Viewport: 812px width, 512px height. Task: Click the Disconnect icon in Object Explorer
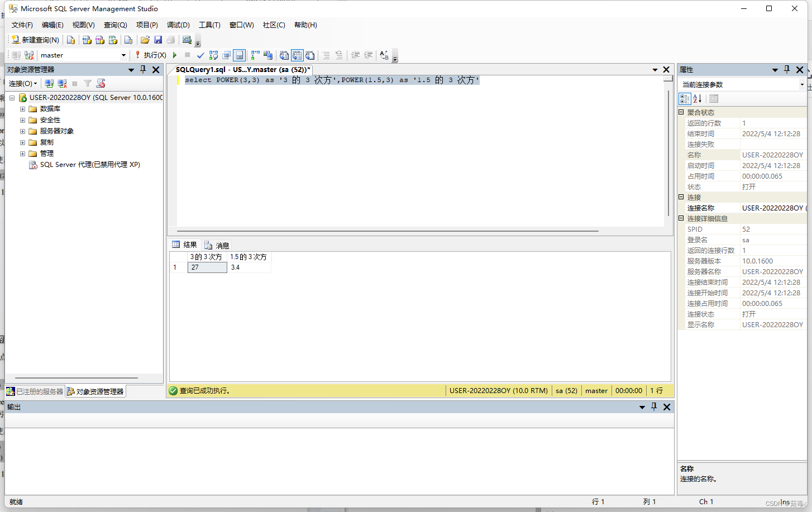[x=62, y=83]
